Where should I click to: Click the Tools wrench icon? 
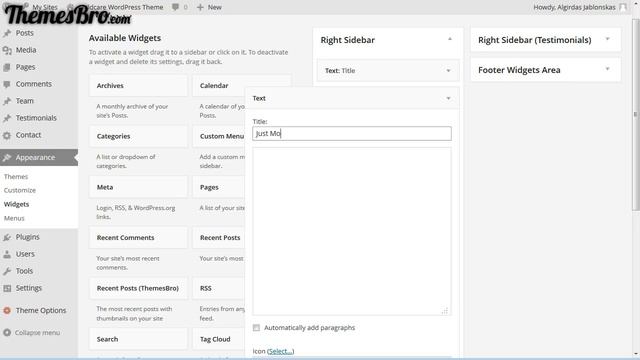click(7, 271)
